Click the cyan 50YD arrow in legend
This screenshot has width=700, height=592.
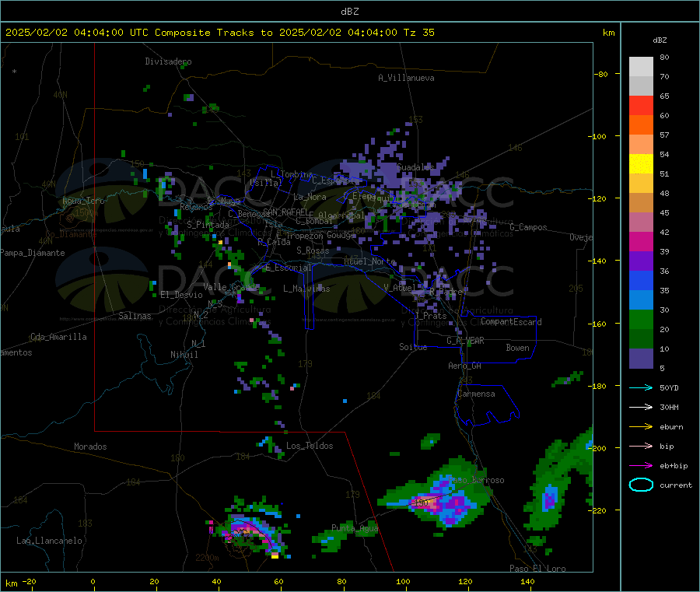[641, 387]
